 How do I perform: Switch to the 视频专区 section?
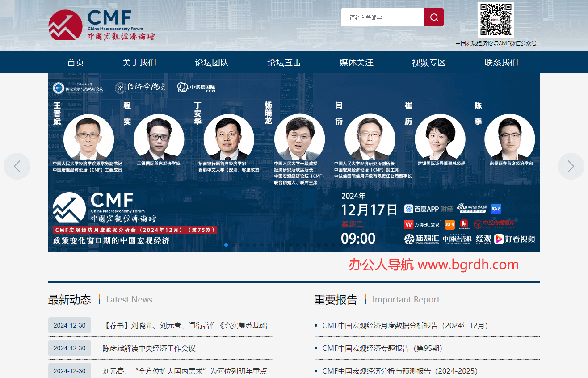point(428,62)
